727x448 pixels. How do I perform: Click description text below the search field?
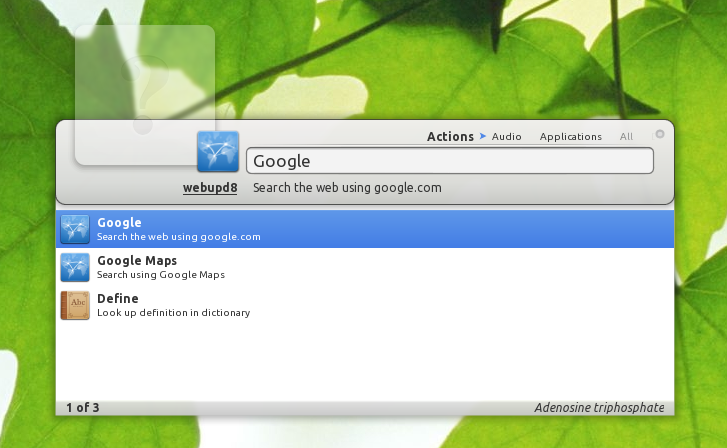(347, 188)
